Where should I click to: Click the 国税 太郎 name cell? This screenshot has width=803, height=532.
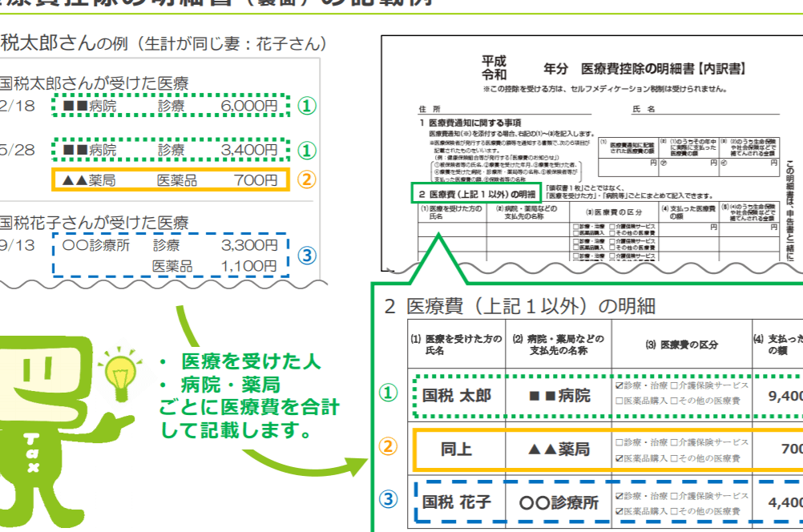click(457, 396)
